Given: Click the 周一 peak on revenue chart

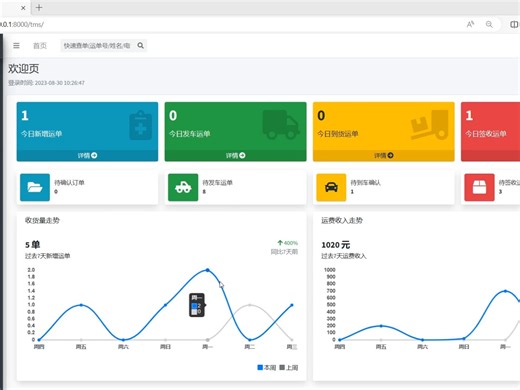Looking at the screenshot, I should 505,291.
